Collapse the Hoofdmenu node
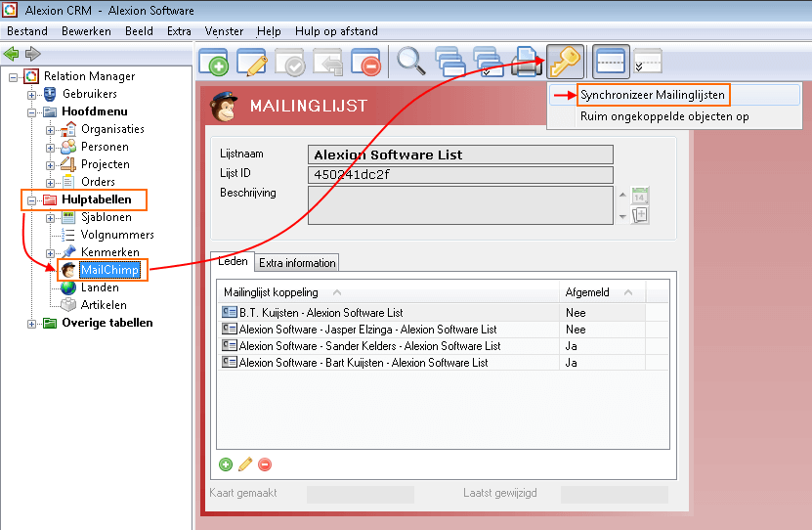This screenshot has width=812, height=530. click(x=31, y=112)
